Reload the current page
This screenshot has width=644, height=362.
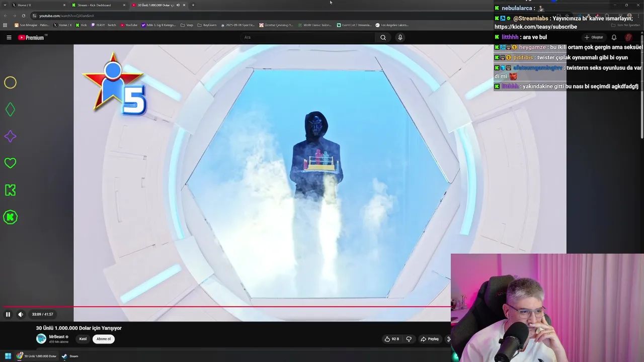(x=23, y=16)
